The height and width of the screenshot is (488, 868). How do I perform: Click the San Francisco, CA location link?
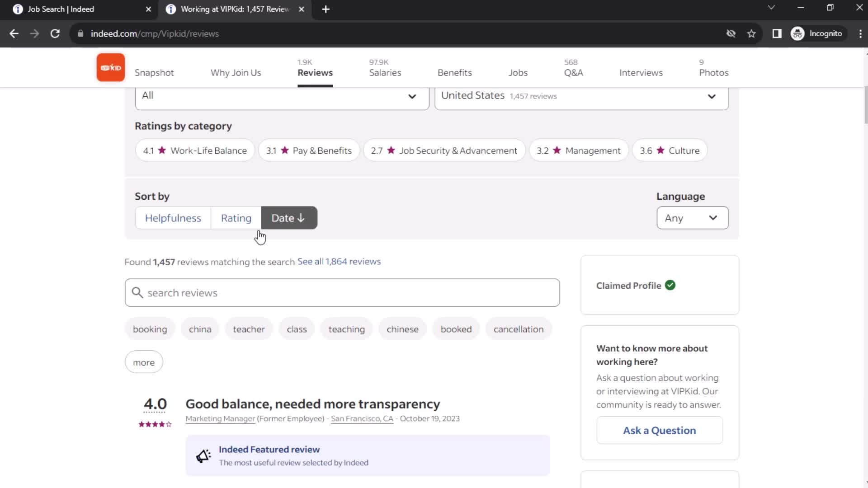coord(362,419)
